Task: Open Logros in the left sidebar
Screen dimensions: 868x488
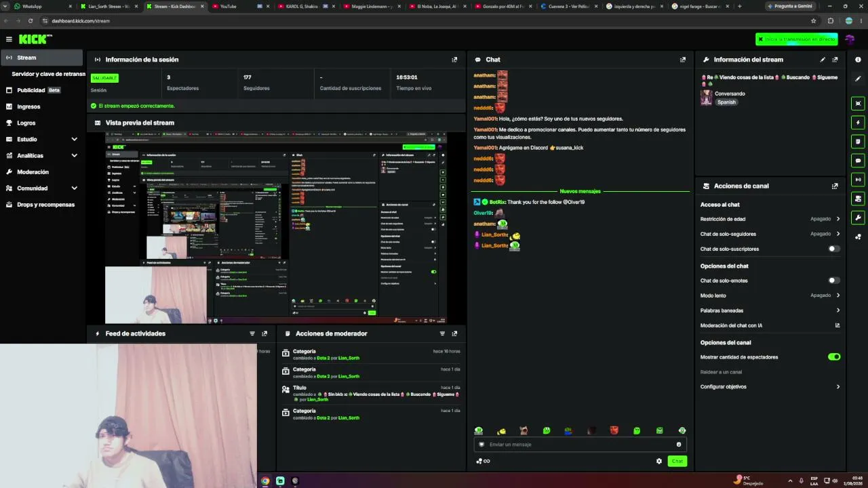Action: pyautogui.click(x=42, y=123)
